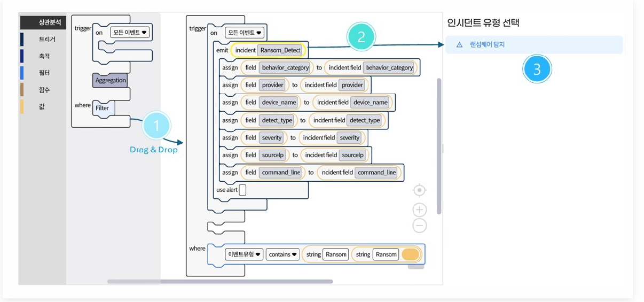Viewport: 644px width, 302px height.
Task: Open the 모든 이벤트 dropdown in toolbox trigger
Action: point(130,32)
